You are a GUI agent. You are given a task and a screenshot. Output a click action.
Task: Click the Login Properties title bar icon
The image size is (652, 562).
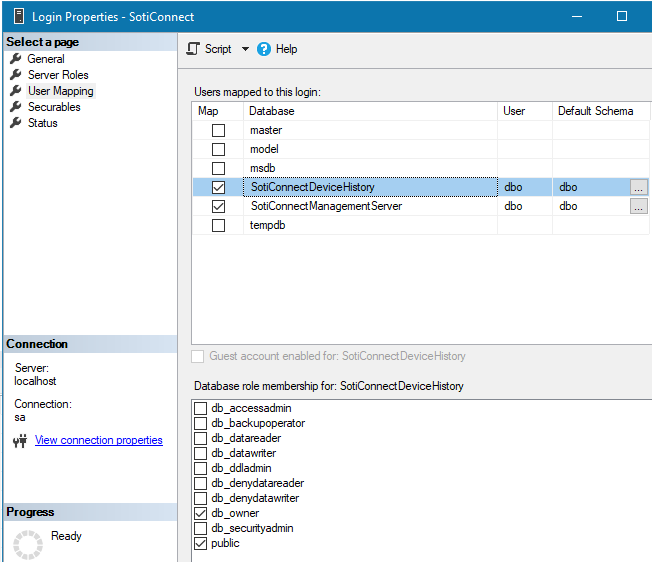18,16
